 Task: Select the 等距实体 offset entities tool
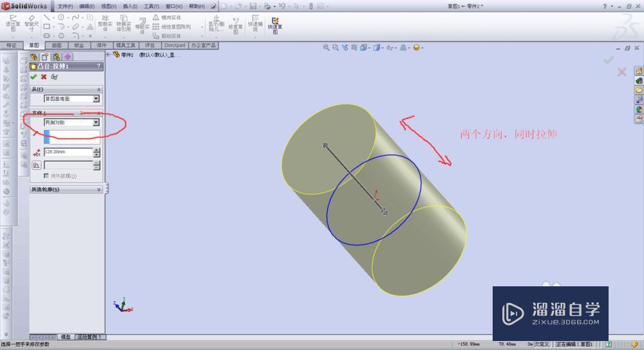pyautogui.click(x=142, y=26)
